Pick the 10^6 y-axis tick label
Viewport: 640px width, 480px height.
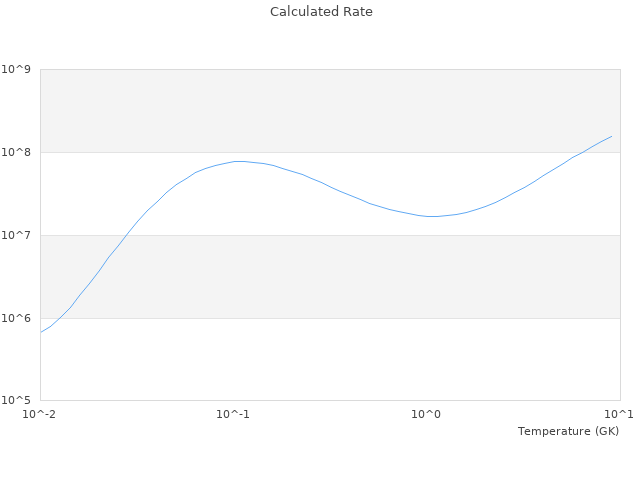(x=16, y=319)
